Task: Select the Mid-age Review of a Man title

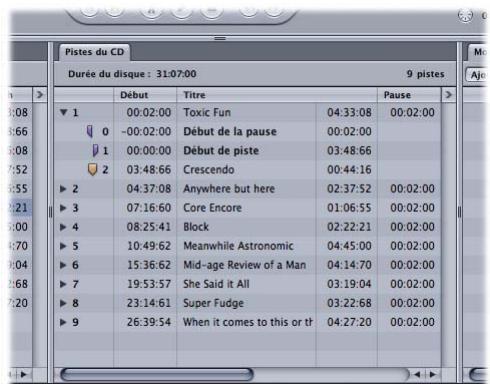Action: tap(244, 265)
